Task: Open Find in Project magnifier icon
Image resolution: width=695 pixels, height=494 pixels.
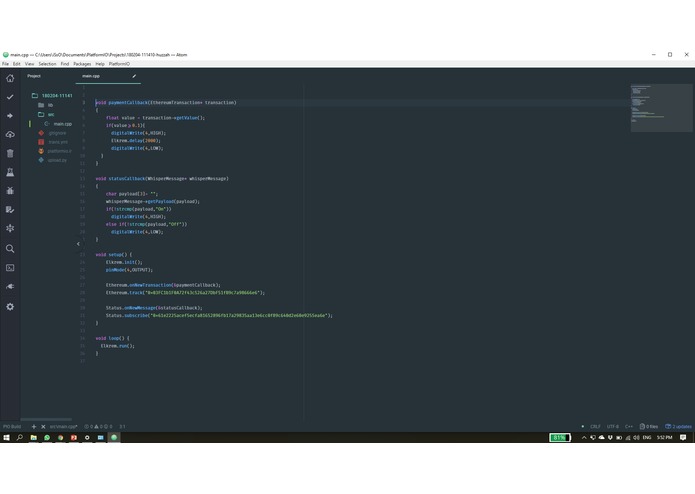Action: [x=10, y=249]
